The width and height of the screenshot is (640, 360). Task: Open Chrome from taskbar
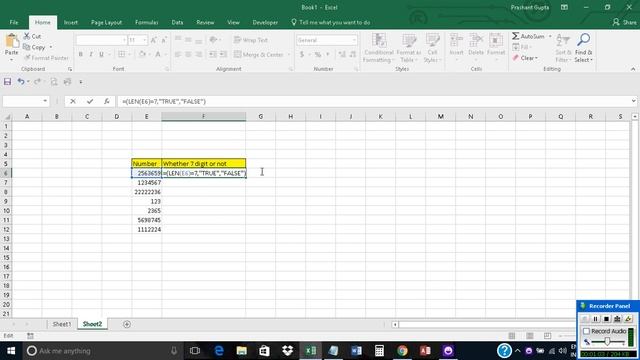402,351
